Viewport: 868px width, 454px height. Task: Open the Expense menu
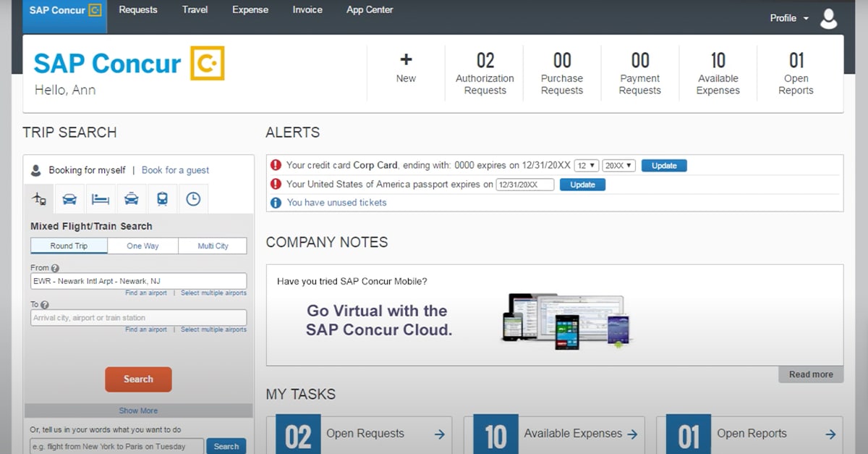tap(250, 10)
